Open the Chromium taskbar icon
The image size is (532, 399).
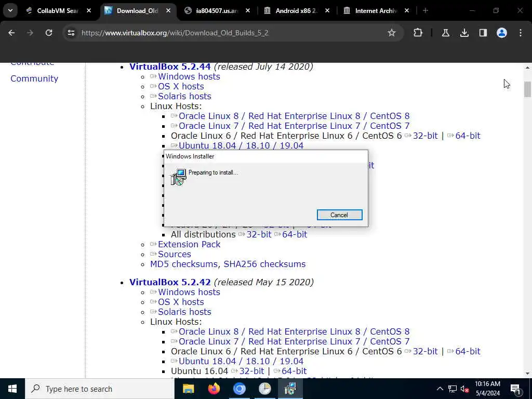pyautogui.click(x=239, y=389)
